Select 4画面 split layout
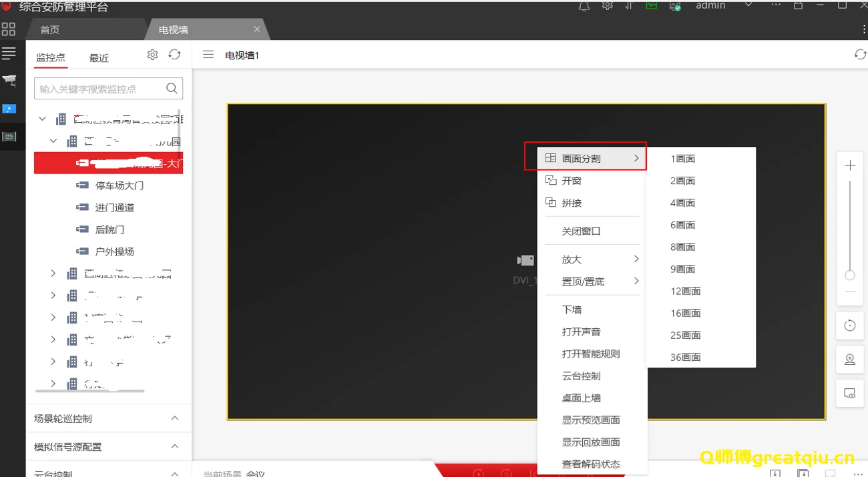Viewport: 868px width, 477px height. 682,203
